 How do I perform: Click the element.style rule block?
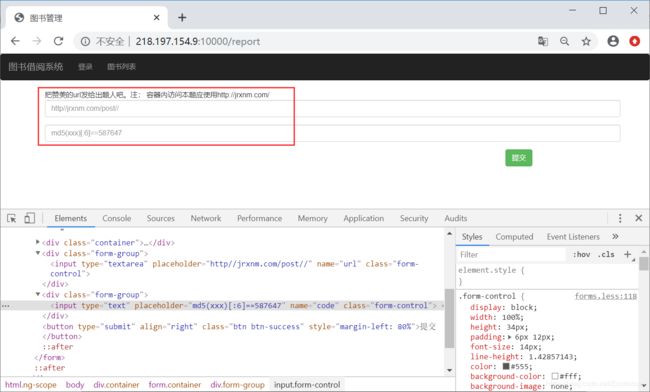click(547, 276)
